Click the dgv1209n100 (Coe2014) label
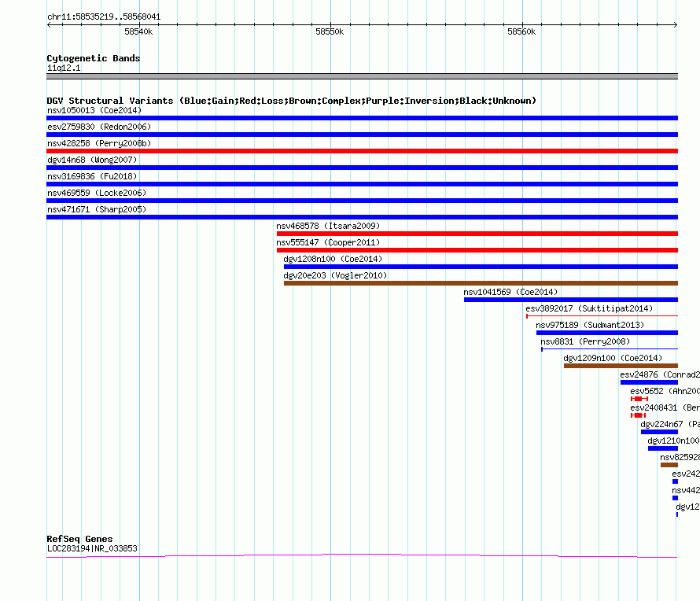This screenshot has height=601, width=700. tap(613, 358)
